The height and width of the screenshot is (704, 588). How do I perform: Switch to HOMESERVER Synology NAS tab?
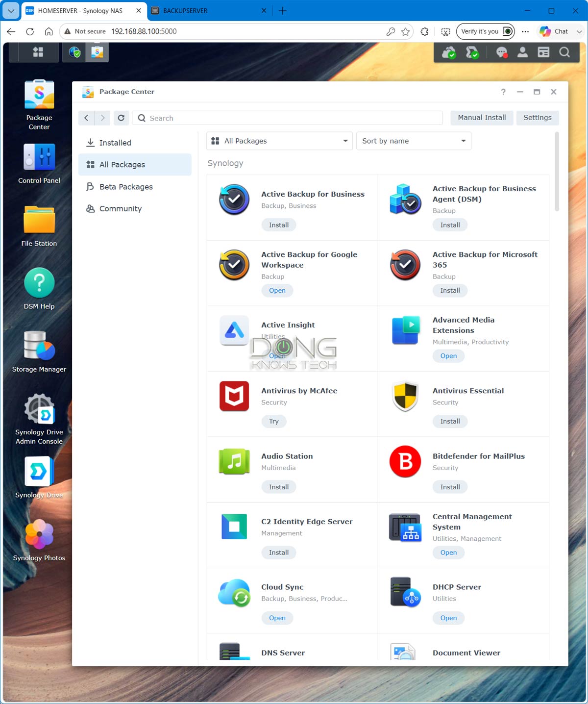click(83, 10)
